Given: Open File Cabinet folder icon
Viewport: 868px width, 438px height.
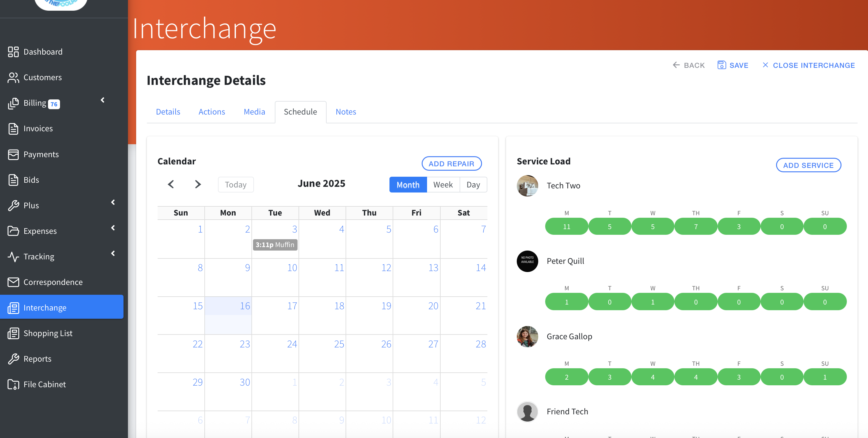Looking at the screenshot, I should click(13, 384).
